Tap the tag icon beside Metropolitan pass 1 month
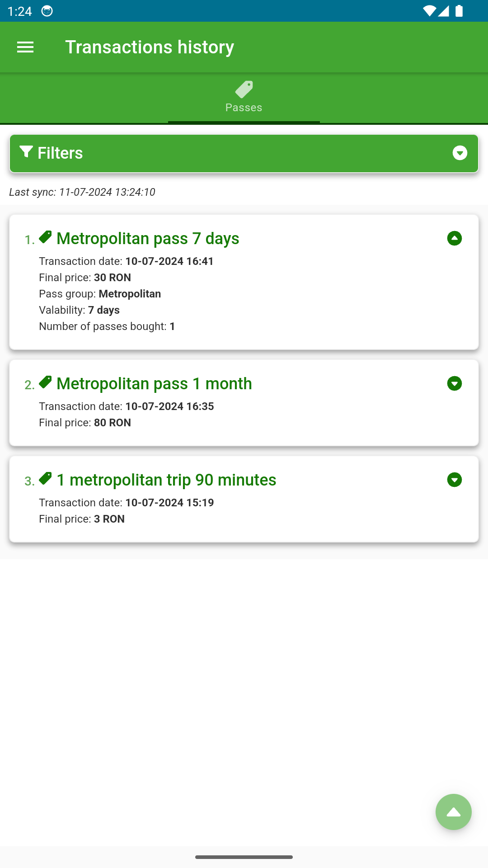This screenshot has height=868, width=488. [45, 382]
